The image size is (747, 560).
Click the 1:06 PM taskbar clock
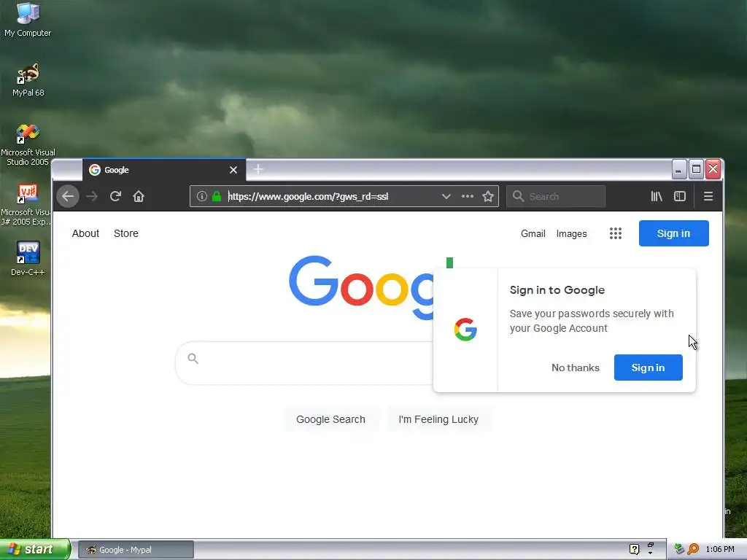tap(720, 550)
